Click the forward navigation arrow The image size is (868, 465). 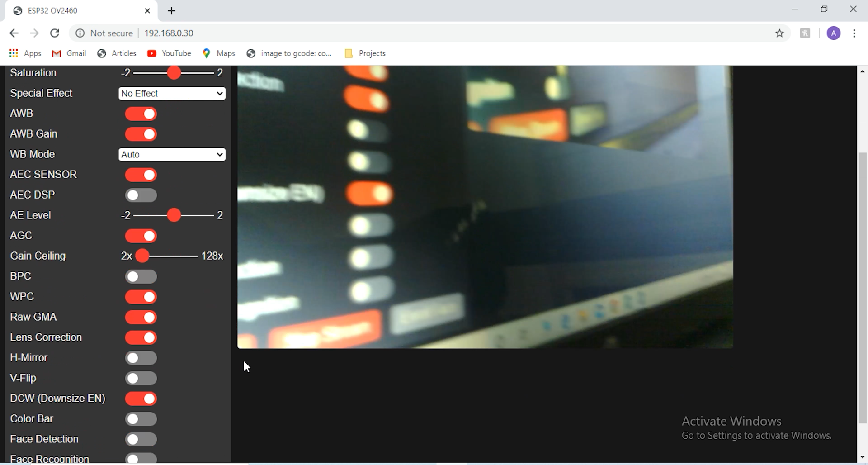[x=34, y=33]
